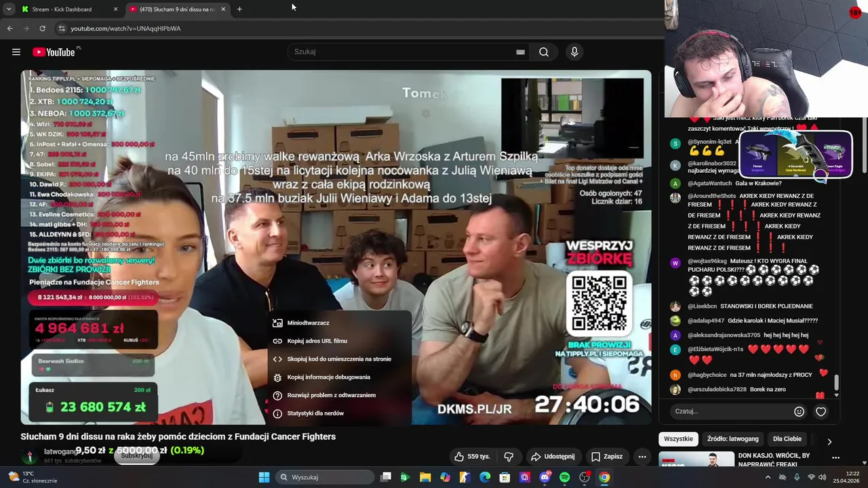Open more actions menu below the video
This screenshot has width=868, height=488.
[642, 457]
